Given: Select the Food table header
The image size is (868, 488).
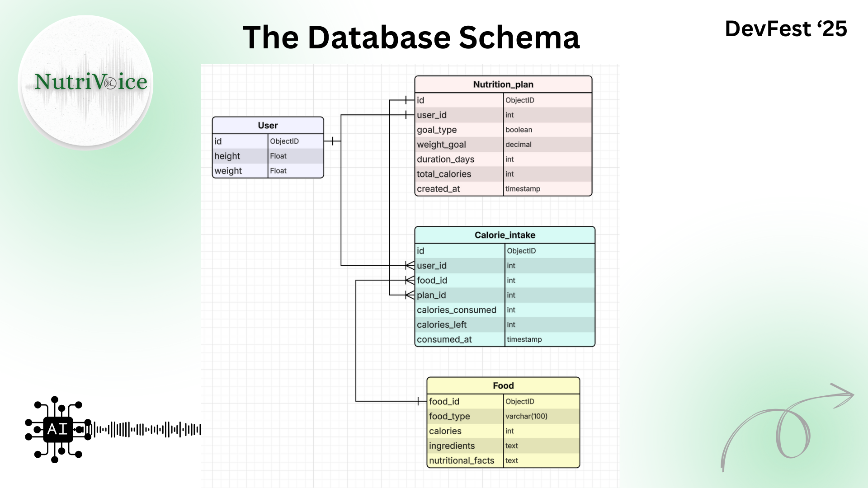Looking at the screenshot, I should click(503, 385).
